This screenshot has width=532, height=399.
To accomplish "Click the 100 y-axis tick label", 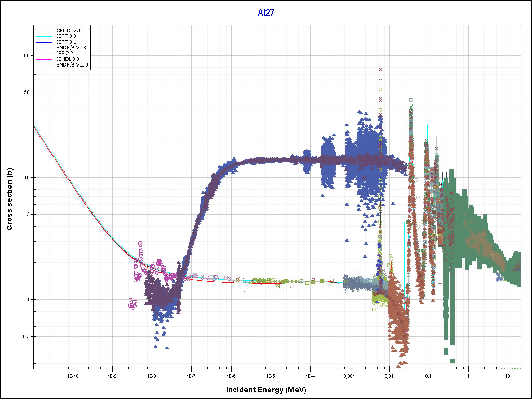I will [x=23, y=55].
